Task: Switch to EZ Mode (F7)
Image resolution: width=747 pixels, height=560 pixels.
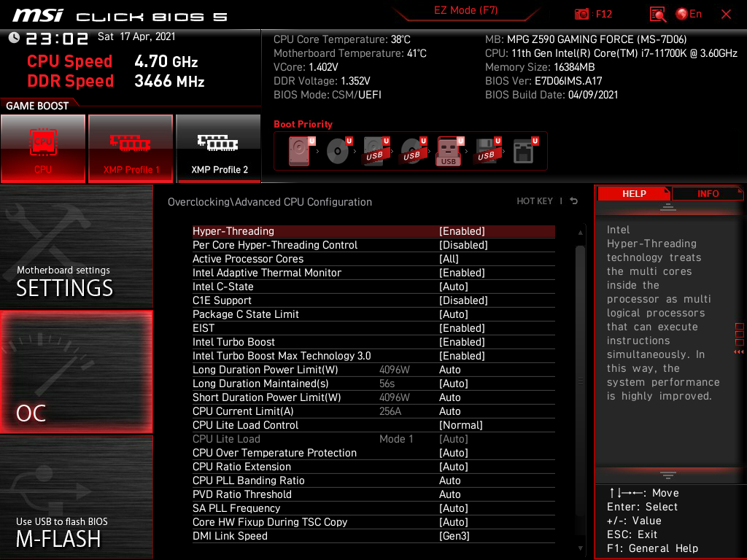Action: [x=465, y=10]
